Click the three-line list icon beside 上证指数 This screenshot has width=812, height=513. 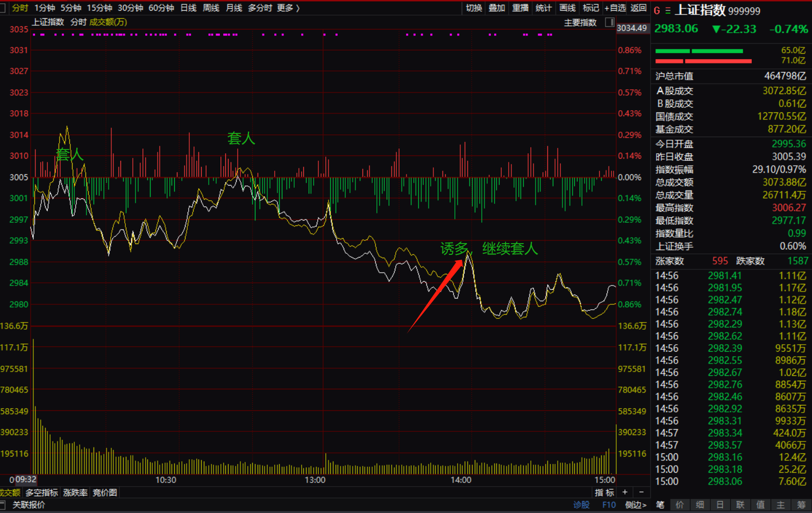[x=668, y=10]
